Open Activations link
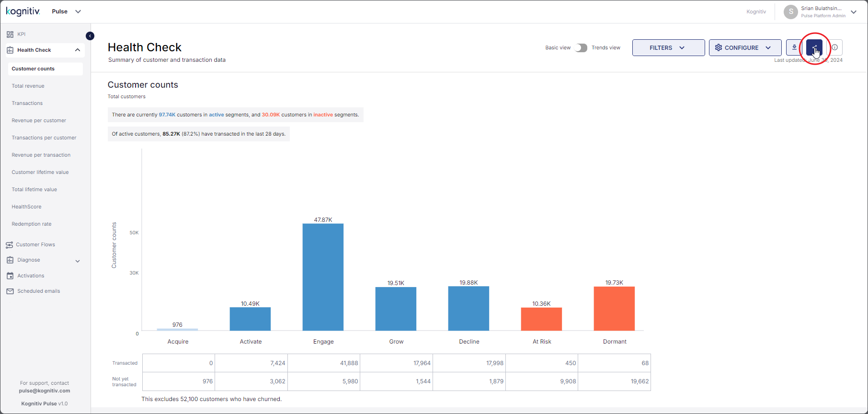This screenshot has width=868, height=414. (31, 276)
